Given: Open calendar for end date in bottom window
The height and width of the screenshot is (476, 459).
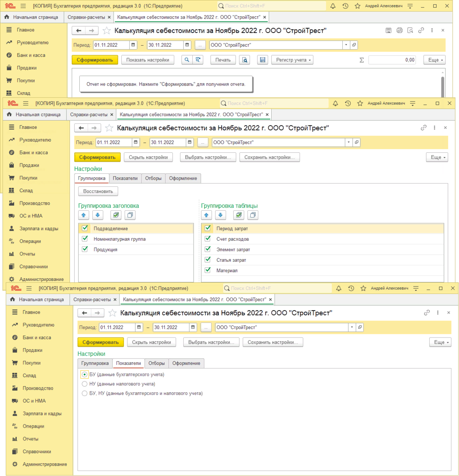Looking at the screenshot, I should pos(193,327).
